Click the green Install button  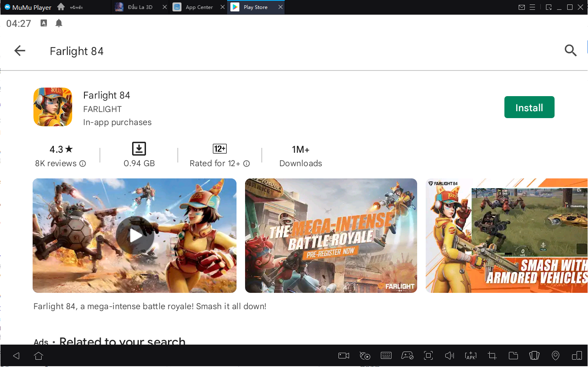[x=529, y=108]
